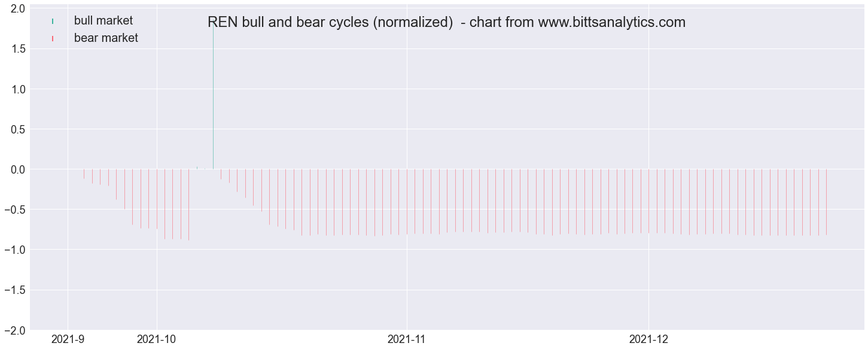Click the 1.0 y-axis tick label
This screenshot has width=868, height=349.
[17, 89]
